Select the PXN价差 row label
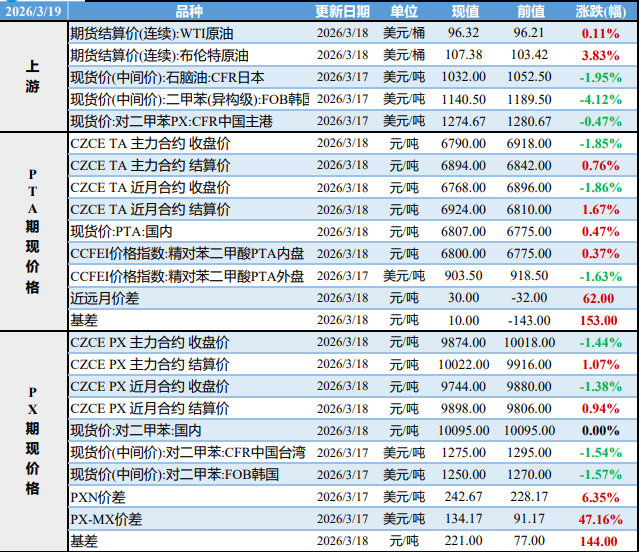This screenshot has width=641, height=552. tap(98, 497)
